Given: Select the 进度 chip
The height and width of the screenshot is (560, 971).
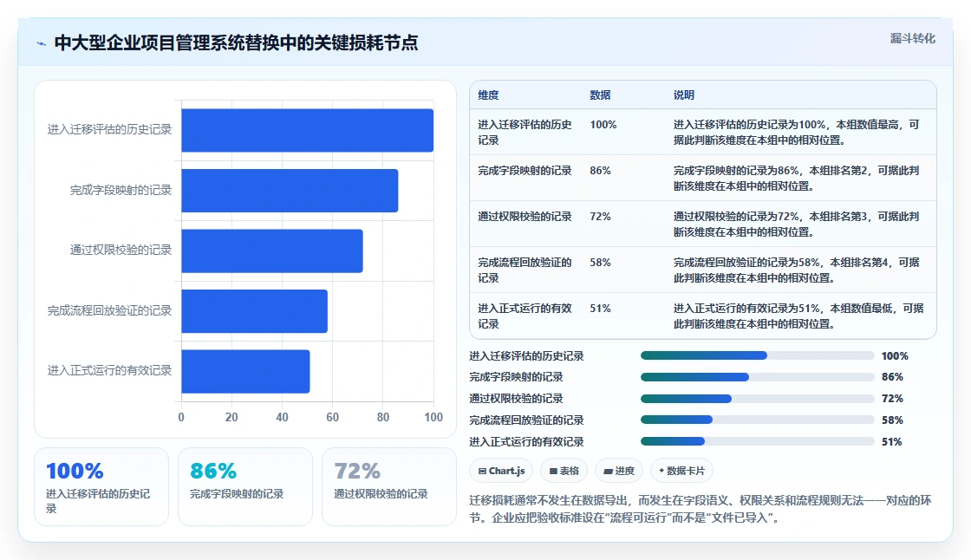Looking at the screenshot, I should point(619,471).
